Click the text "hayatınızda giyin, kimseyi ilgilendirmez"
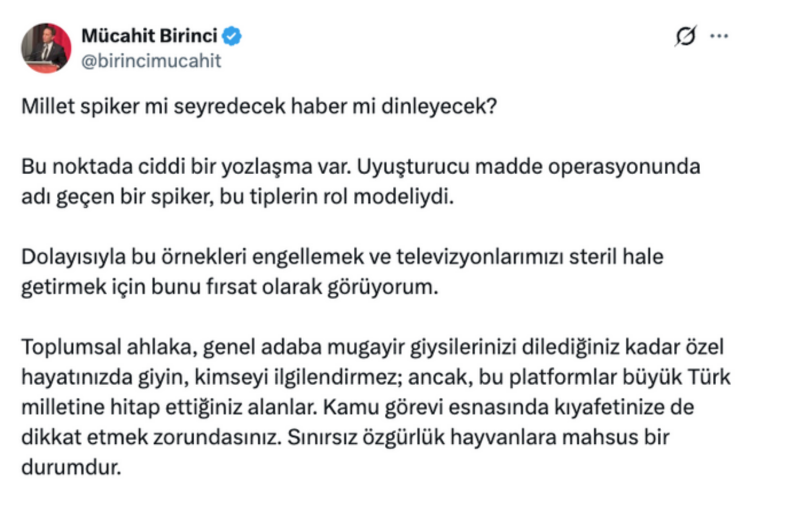The height and width of the screenshot is (509, 812). (209, 377)
